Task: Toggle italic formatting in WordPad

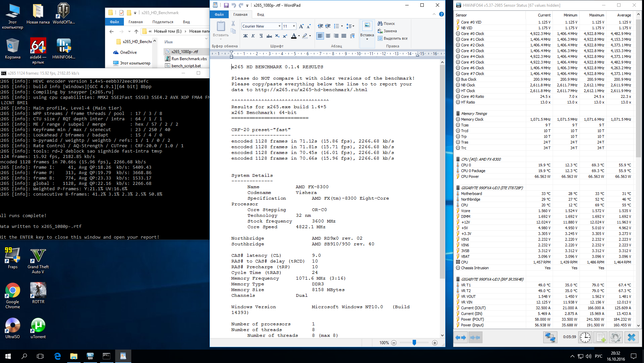Action: (253, 36)
